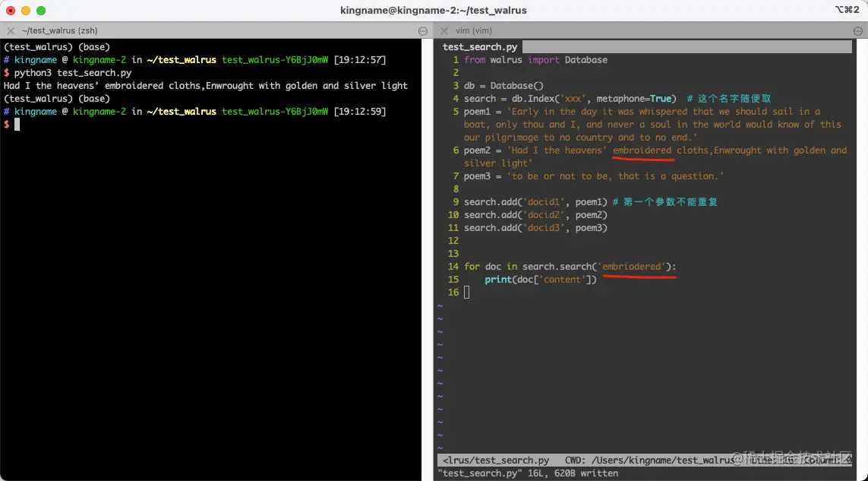Close the vim pane
Image resolution: width=868 pixels, height=481 pixels.
click(444, 31)
